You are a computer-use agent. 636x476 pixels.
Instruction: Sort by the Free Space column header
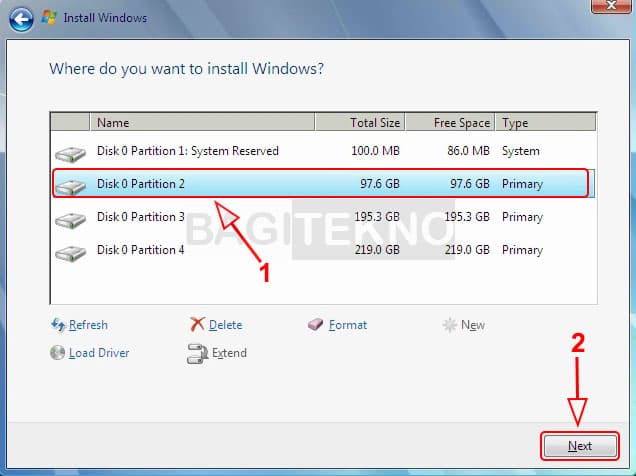click(x=450, y=122)
